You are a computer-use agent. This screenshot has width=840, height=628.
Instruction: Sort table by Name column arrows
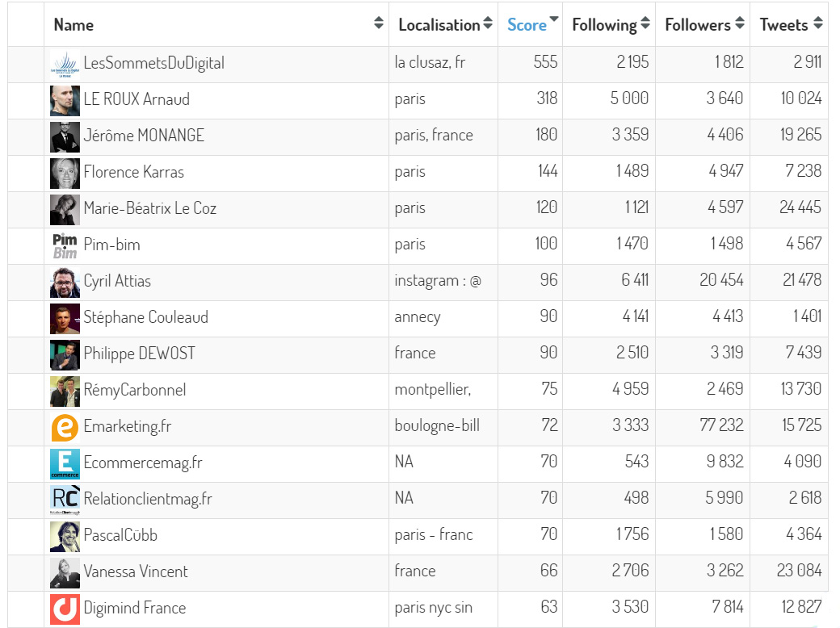[379, 23]
